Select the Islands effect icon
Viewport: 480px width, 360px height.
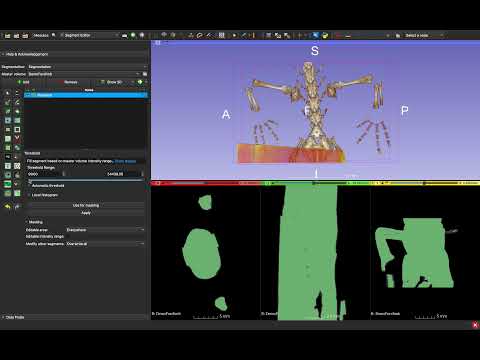pyautogui.click(x=8, y=148)
